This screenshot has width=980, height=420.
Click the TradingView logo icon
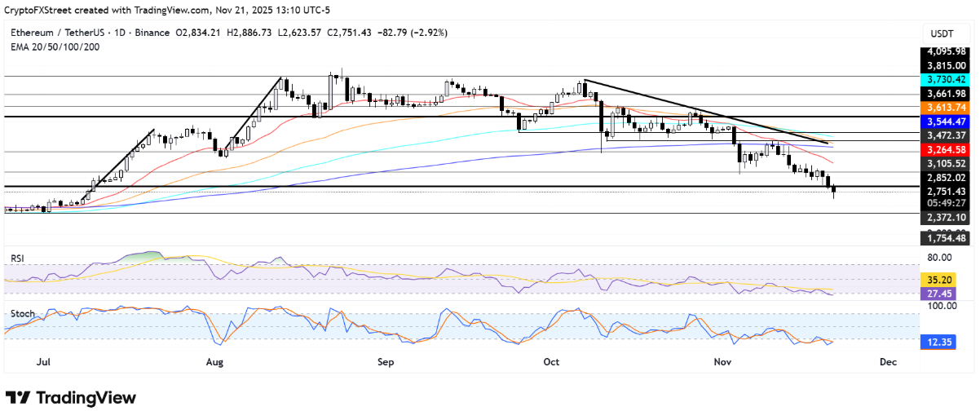coord(17,398)
